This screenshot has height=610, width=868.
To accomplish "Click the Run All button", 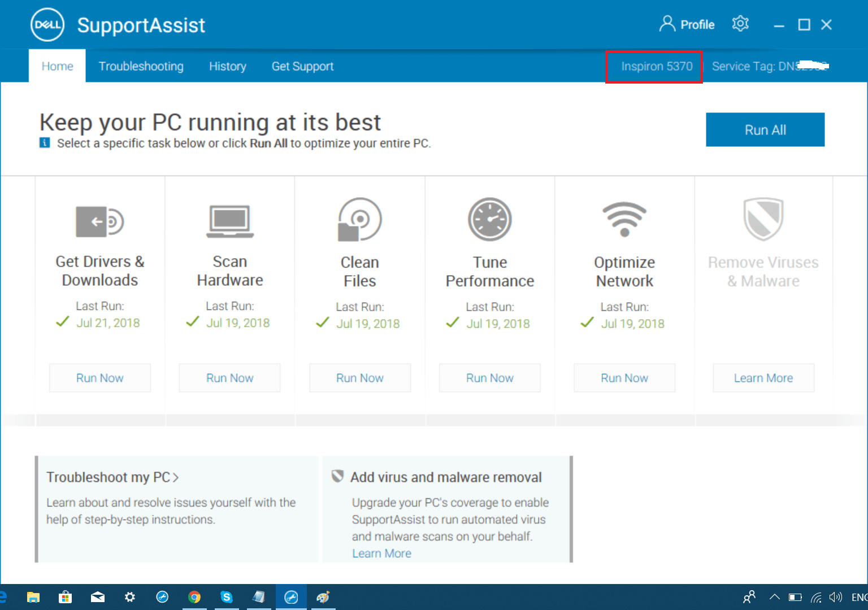I will [765, 130].
